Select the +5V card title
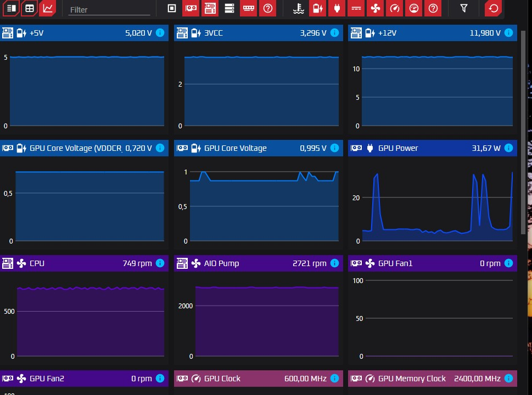This screenshot has height=395, width=532. coord(37,33)
